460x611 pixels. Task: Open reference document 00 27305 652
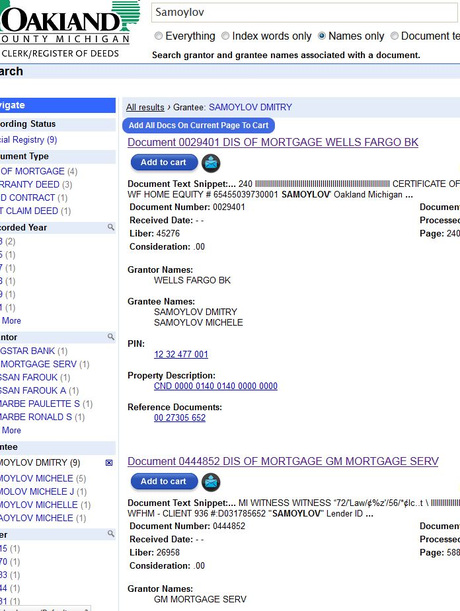click(180, 418)
